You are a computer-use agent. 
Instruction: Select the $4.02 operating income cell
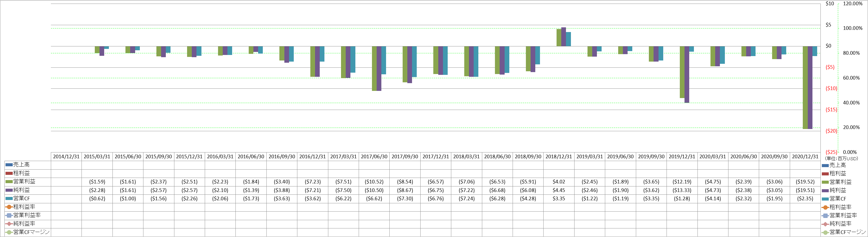pos(559,182)
